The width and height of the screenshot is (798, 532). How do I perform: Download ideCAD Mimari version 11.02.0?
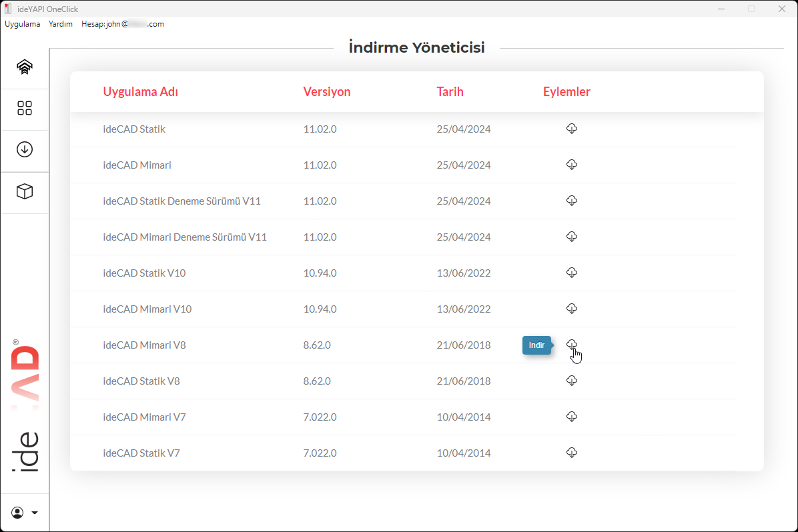coord(571,165)
